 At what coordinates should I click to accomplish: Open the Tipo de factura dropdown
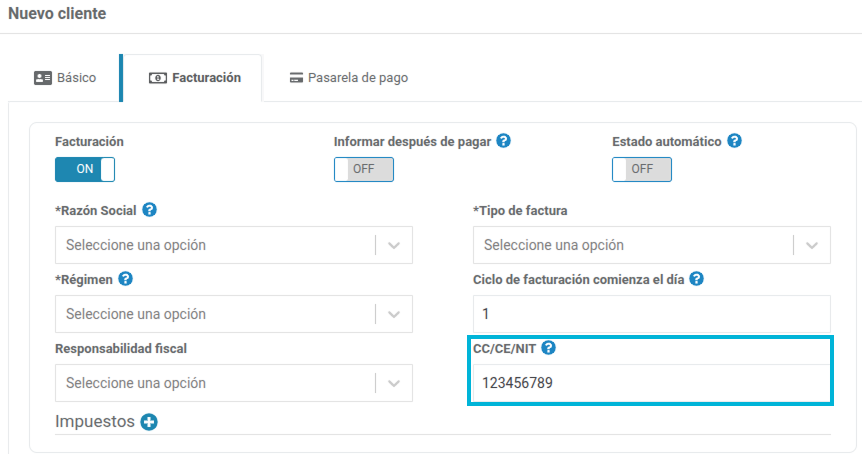(651, 245)
